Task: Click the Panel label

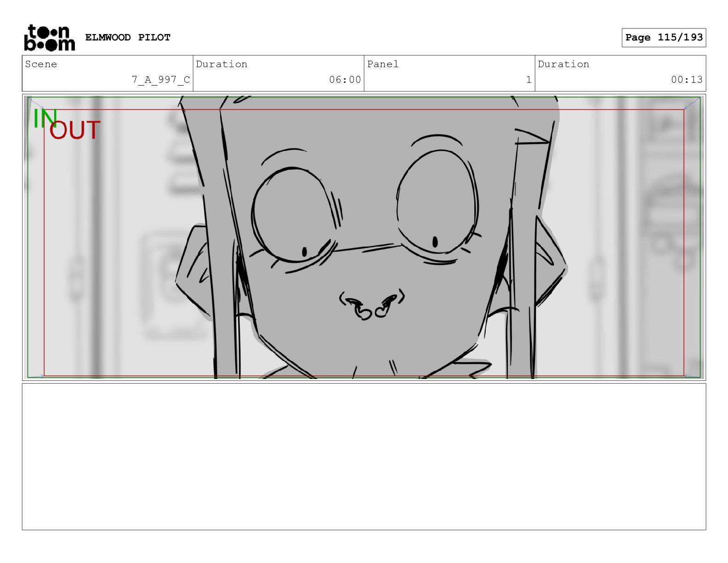Action: (x=383, y=64)
